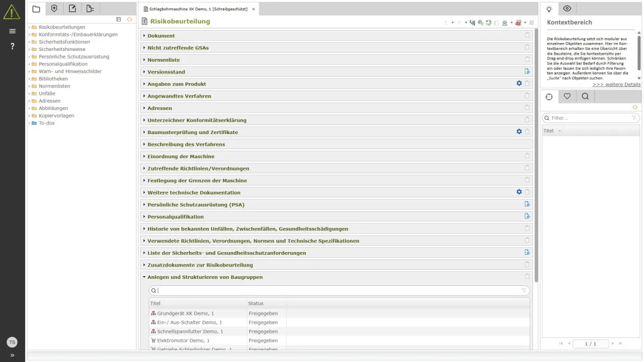Click the question mark help icon
Screen dimensions: 644x362
(12, 46)
